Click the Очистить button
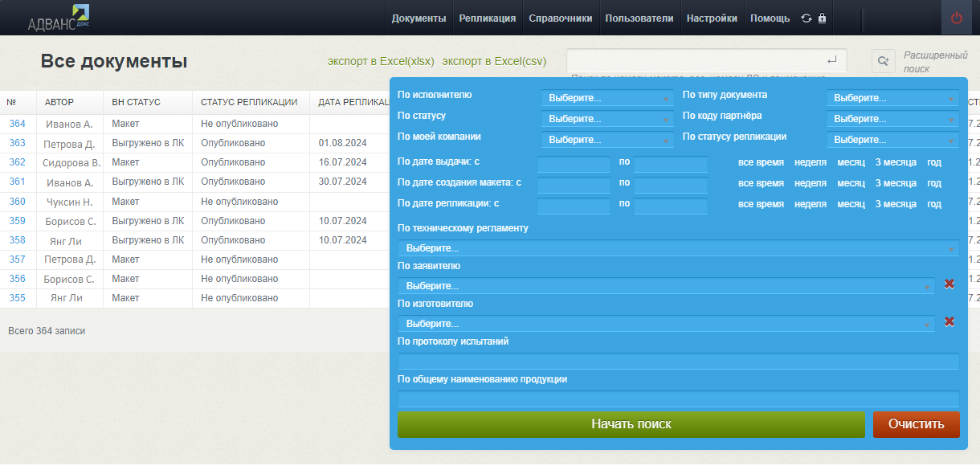 click(916, 424)
